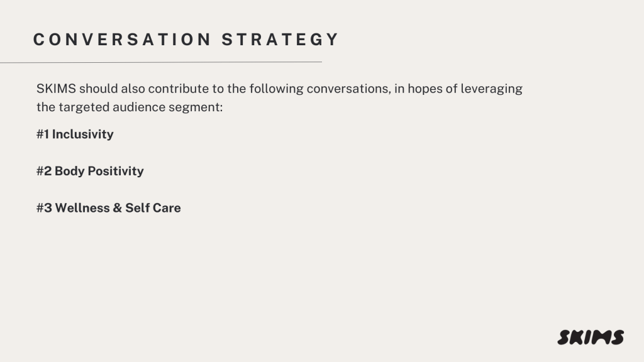Select the word "Body" in item two

click(70, 171)
